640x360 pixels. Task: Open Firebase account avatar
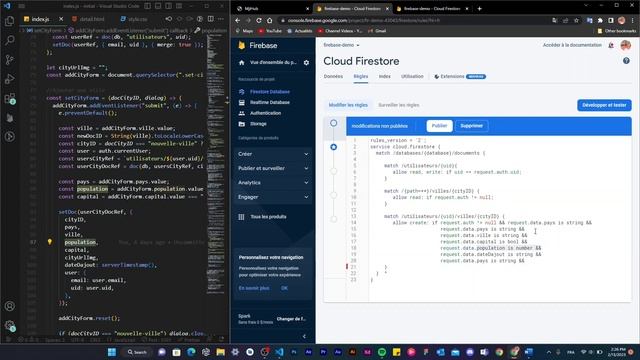point(626,45)
